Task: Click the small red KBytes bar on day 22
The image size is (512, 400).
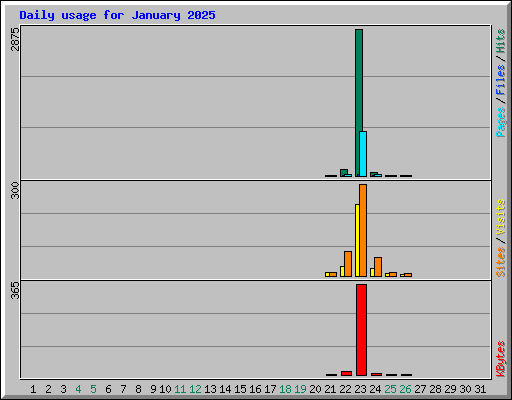Action: [346, 373]
